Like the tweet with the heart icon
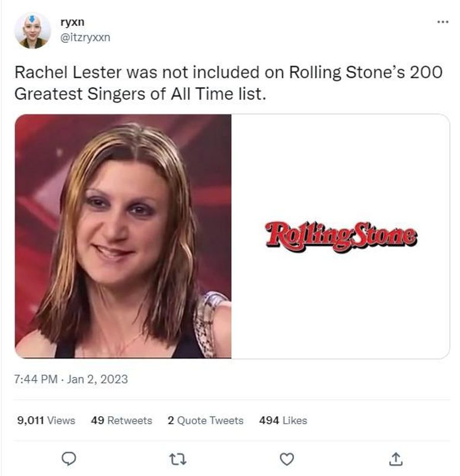The image size is (460, 476). pos(287,459)
